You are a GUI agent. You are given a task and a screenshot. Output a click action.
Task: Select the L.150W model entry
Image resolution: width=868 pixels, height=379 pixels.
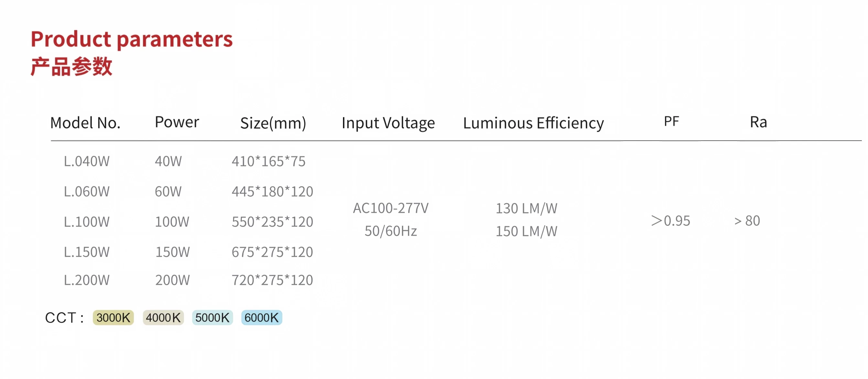point(87,252)
